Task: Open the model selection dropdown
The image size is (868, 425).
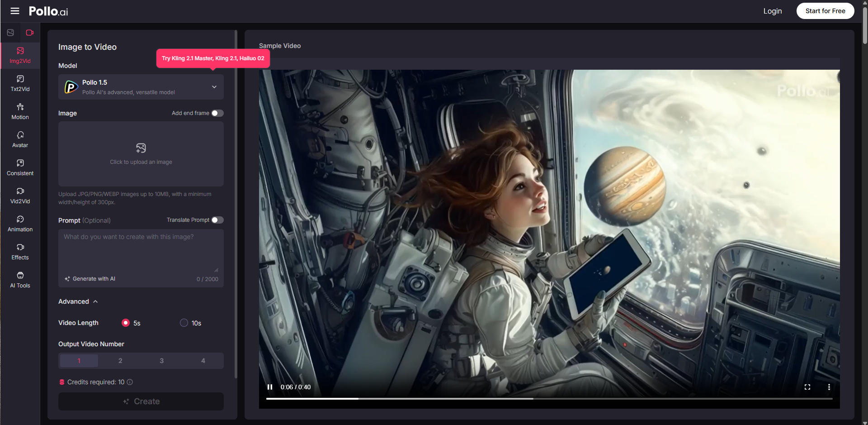Action: tap(141, 87)
